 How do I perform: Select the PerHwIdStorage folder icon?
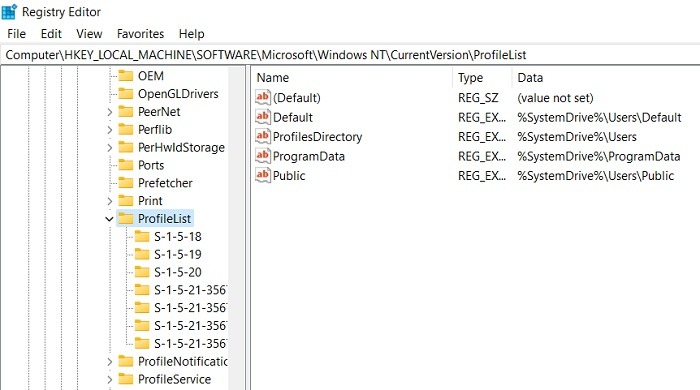(126, 147)
